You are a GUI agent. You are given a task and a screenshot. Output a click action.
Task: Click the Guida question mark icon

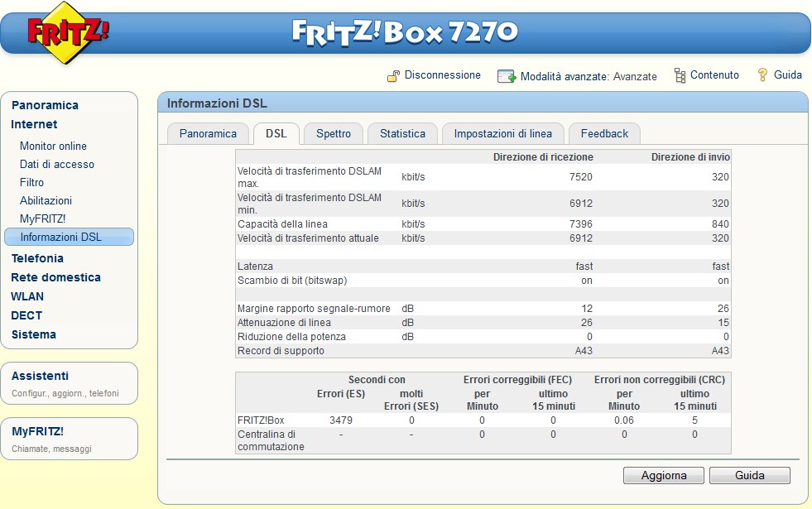763,75
